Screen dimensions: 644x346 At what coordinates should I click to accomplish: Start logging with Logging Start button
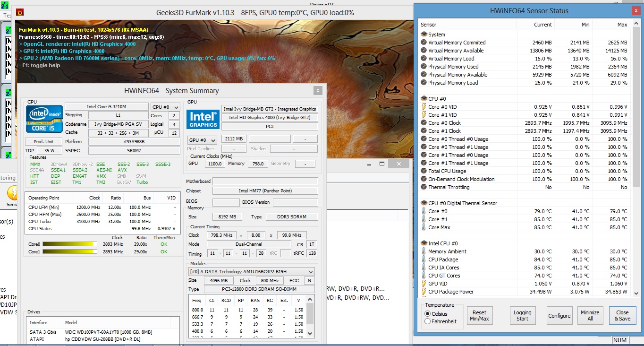pos(522,315)
